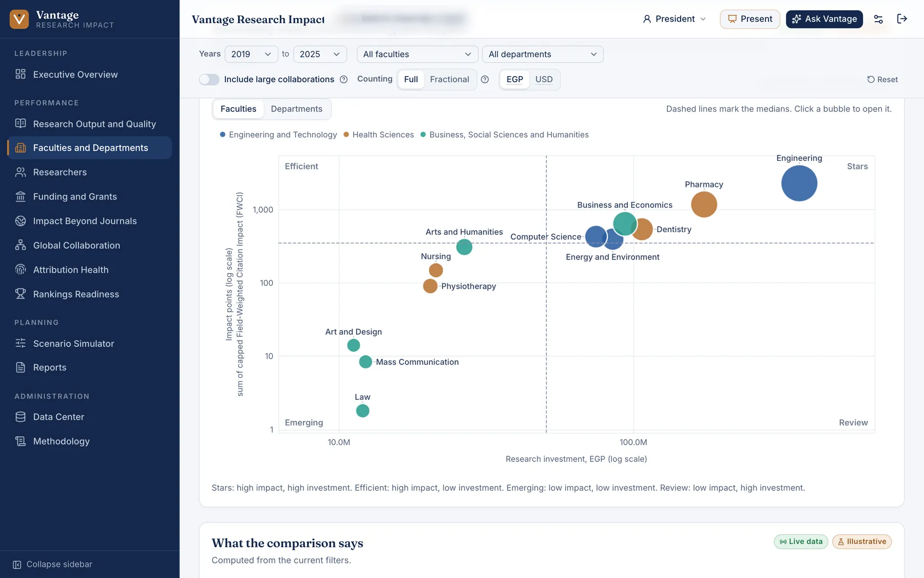Open Executive Overview dashboard icon
924x578 pixels.
(x=21, y=74)
